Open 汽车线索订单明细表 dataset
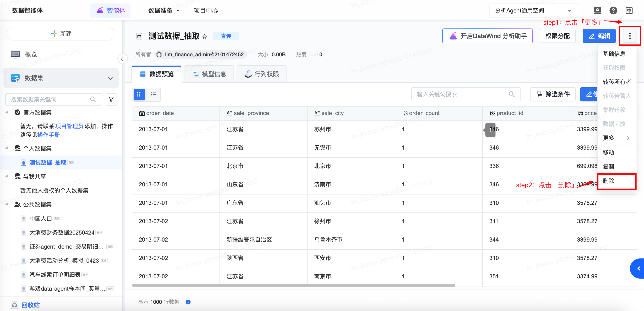The width and height of the screenshot is (644, 311). [x=55, y=274]
